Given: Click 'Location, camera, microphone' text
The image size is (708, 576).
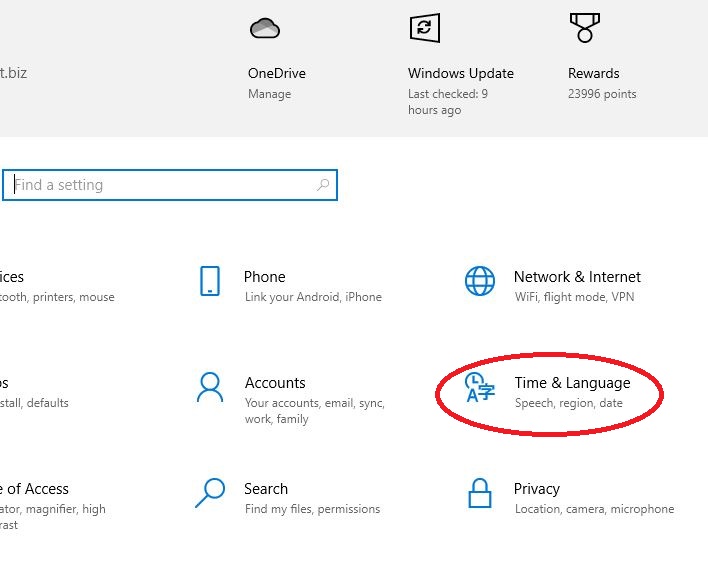Looking at the screenshot, I should tap(595, 509).
